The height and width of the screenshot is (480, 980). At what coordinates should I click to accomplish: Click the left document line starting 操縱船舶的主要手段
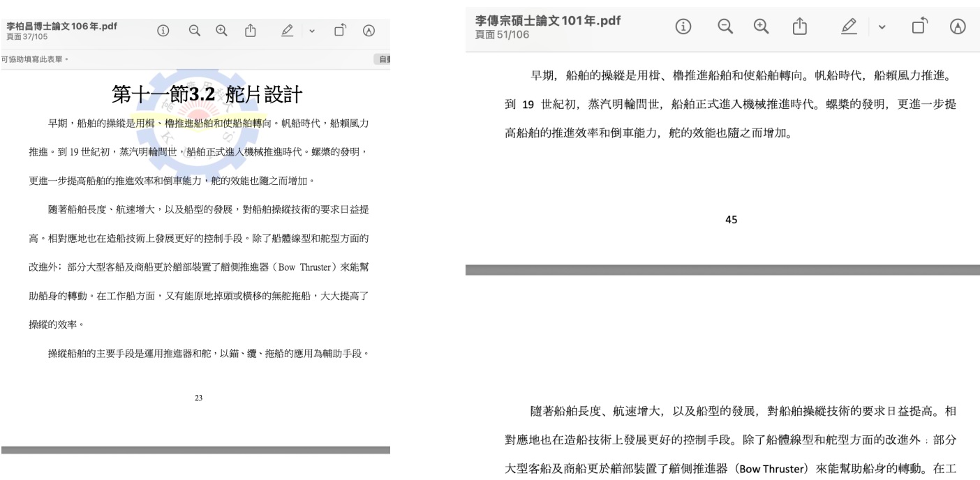[208, 353]
